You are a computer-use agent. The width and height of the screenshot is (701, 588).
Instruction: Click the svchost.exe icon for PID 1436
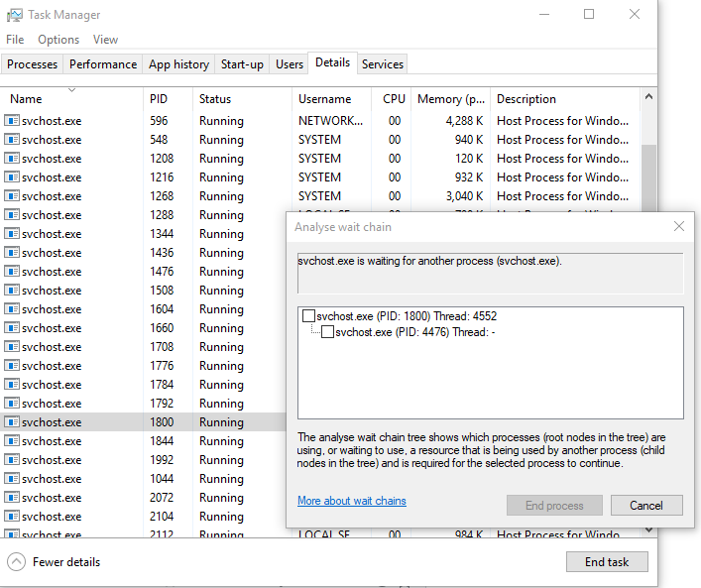pos(12,253)
